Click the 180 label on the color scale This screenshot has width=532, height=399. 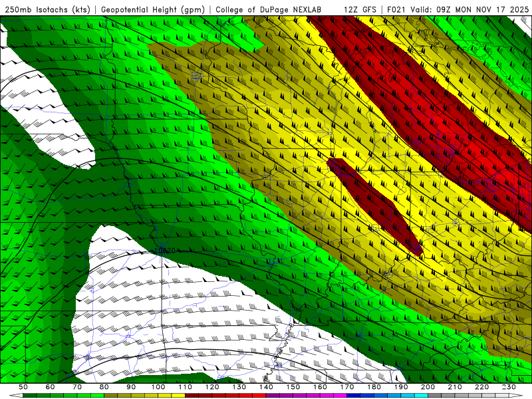click(x=374, y=387)
